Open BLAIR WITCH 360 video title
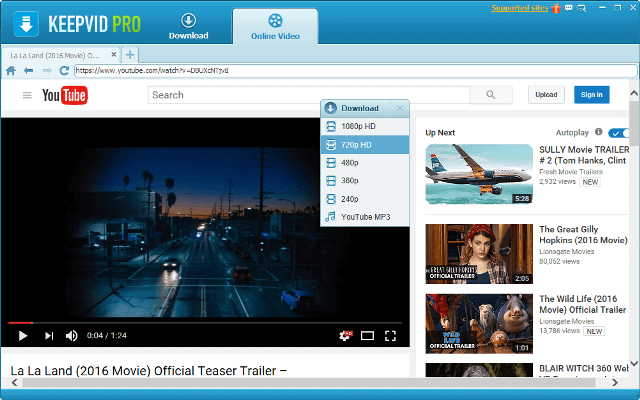Screen dimensions: 640x400 click(584, 369)
